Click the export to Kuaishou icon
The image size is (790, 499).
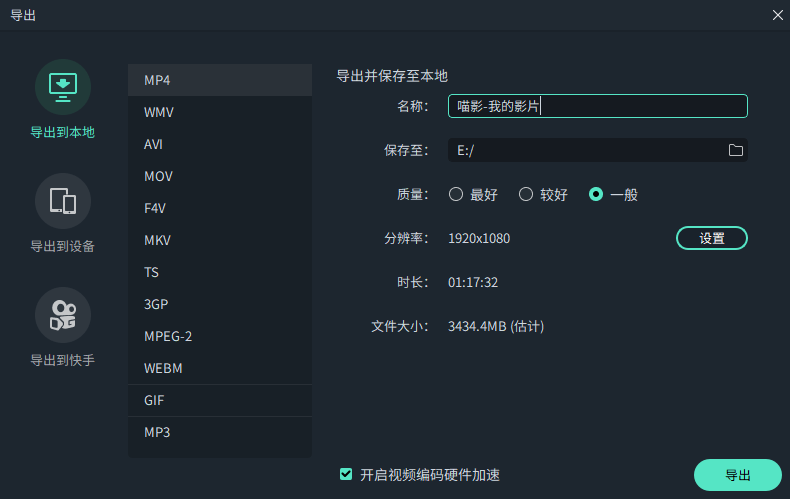[x=63, y=315]
